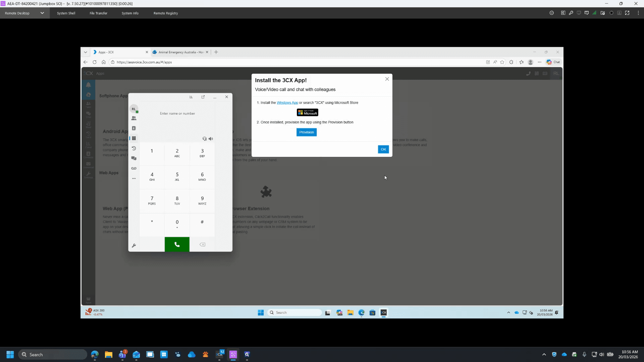
Task: Add this page to favorites star
Action: click(502, 62)
